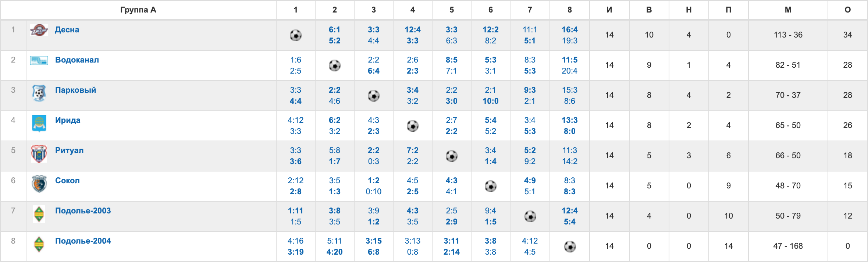Screen dimensions: 868x262
Task: Click the soccer ball in Десна row
Action: click(296, 35)
